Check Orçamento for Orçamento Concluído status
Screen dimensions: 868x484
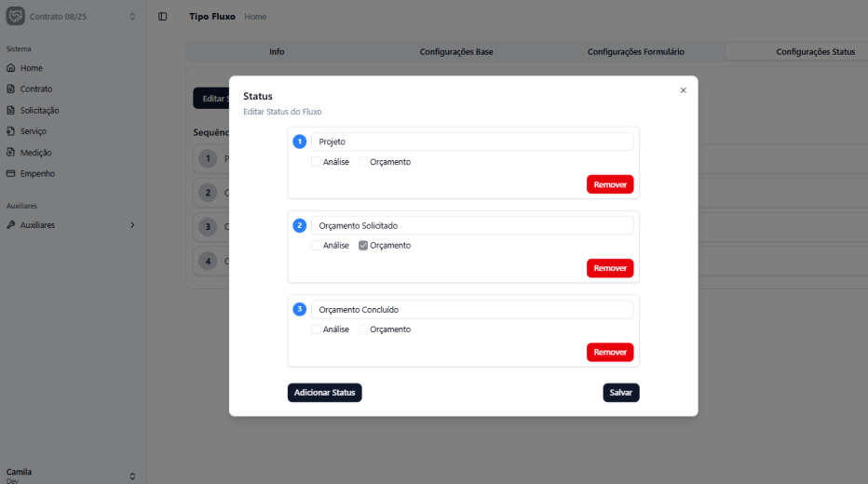(x=363, y=329)
